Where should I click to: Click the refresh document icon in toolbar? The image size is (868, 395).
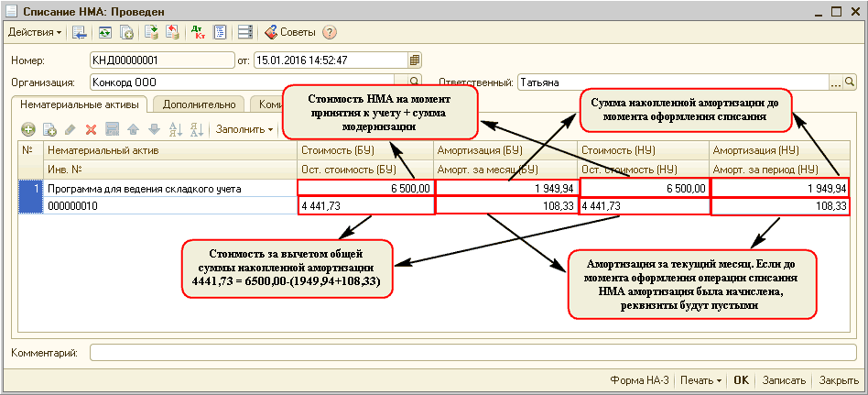pyautogui.click(x=104, y=32)
